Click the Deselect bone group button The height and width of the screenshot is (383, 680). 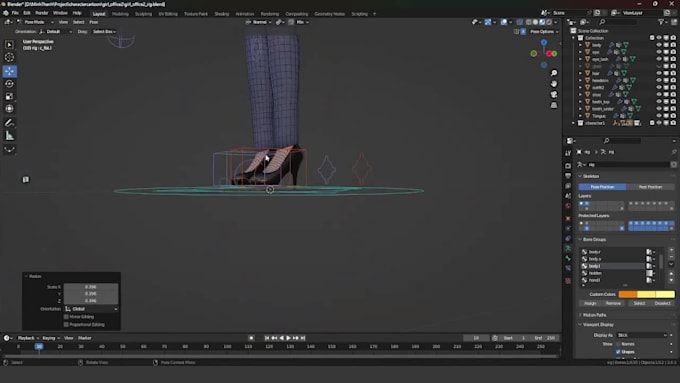(662, 303)
